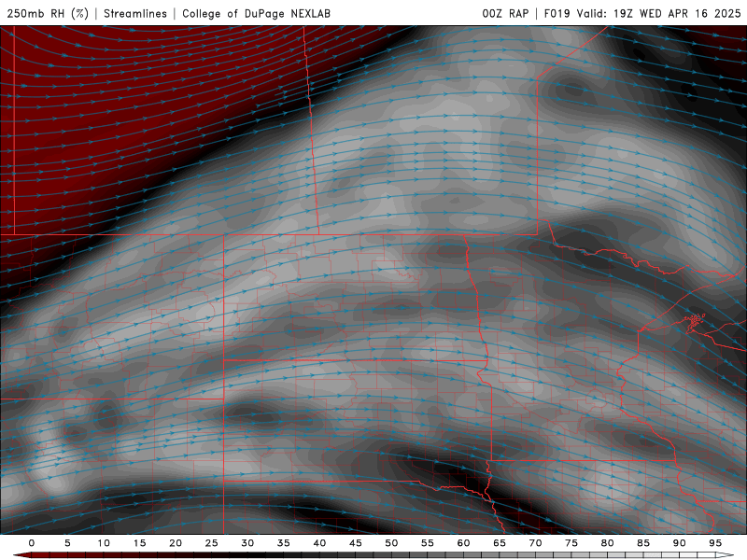This screenshot has width=747, height=560.
Task: Select the "40" value on the color scale
Action: click(x=319, y=543)
